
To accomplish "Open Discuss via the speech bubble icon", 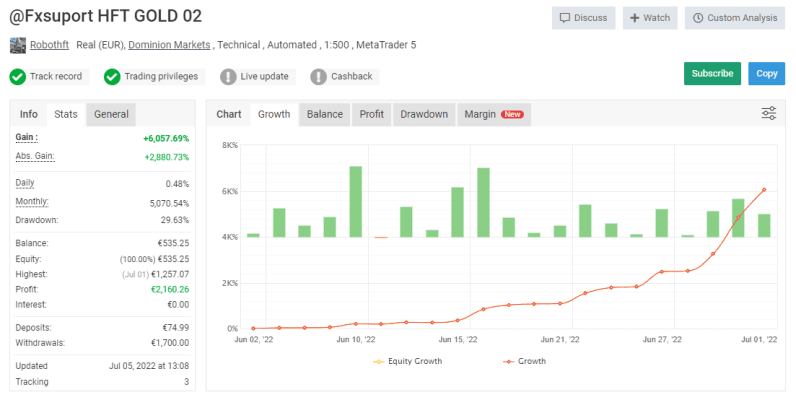I will tap(565, 18).
